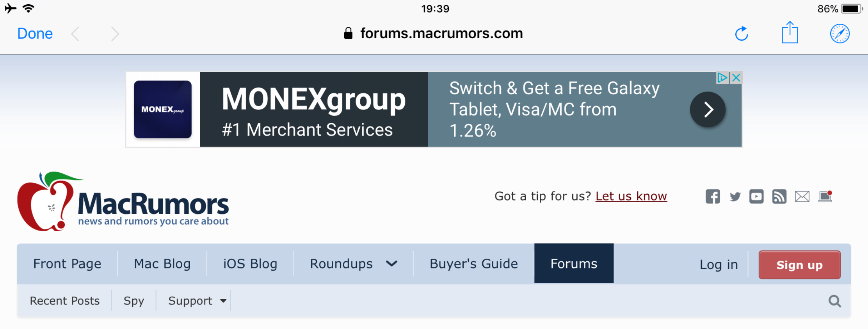Screen dimensions: 868x329
Task: Click the Sign up button
Action: point(799,265)
